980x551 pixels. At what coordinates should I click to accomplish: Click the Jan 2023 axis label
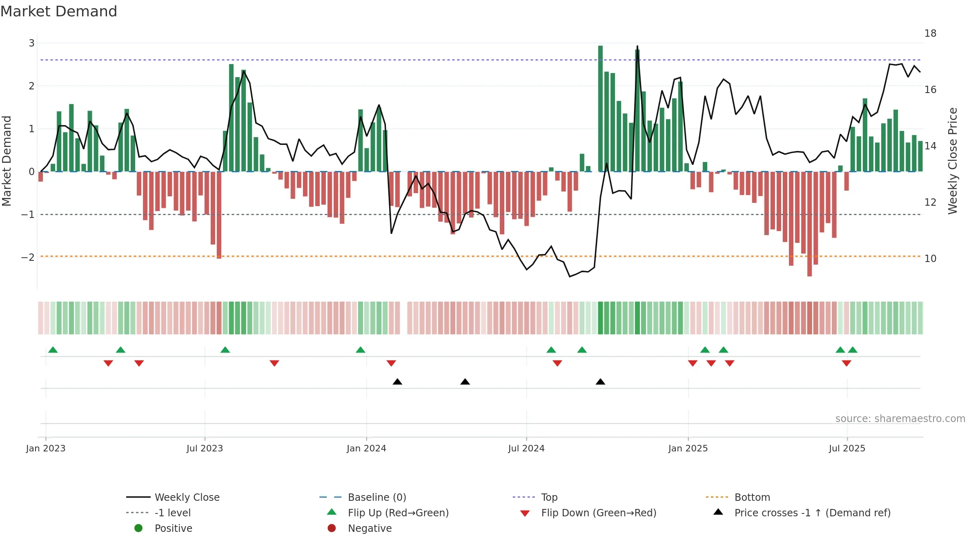click(x=46, y=448)
